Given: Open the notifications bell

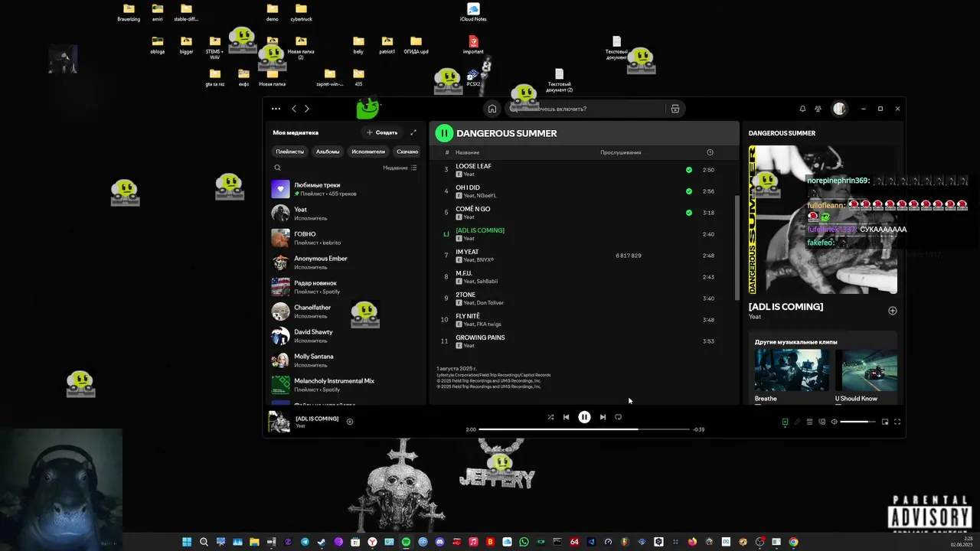Looking at the screenshot, I should click(x=802, y=109).
